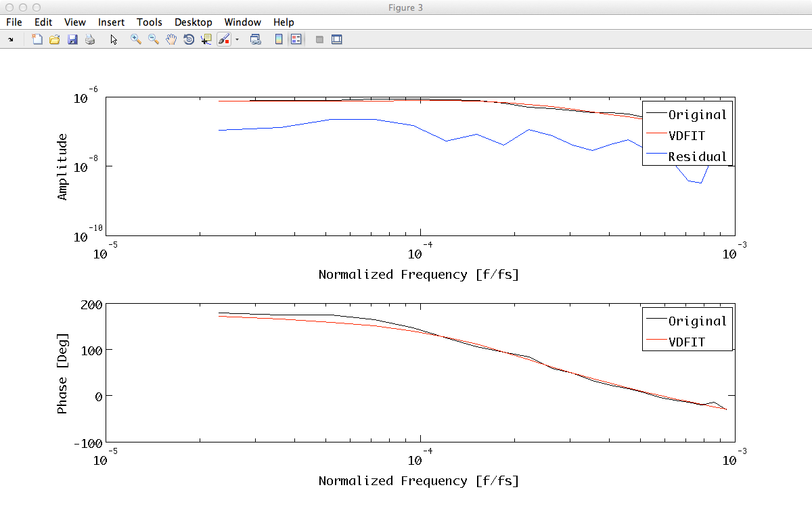Select the Pan hand tool
This screenshot has height=523, width=812.
pyautogui.click(x=171, y=40)
